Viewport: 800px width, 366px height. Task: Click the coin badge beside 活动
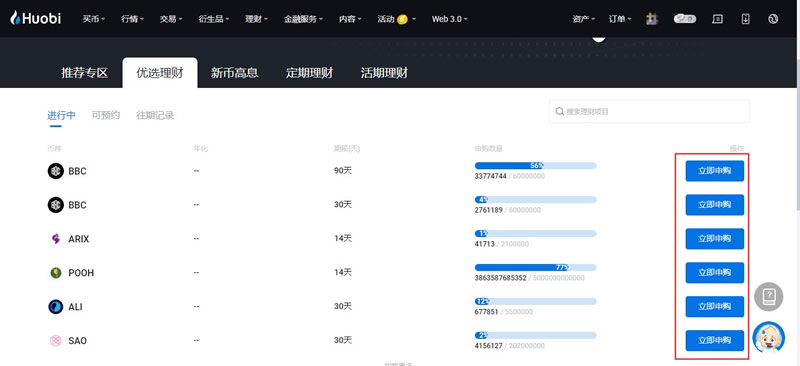[402, 19]
